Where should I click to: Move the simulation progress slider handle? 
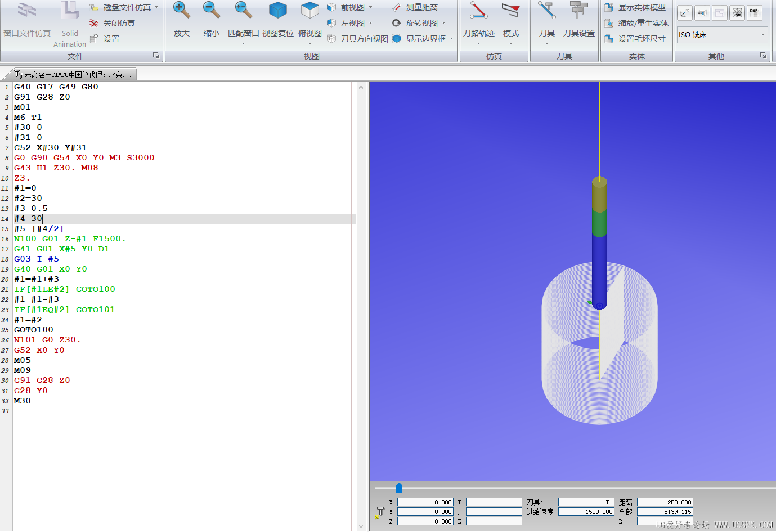pos(399,488)
